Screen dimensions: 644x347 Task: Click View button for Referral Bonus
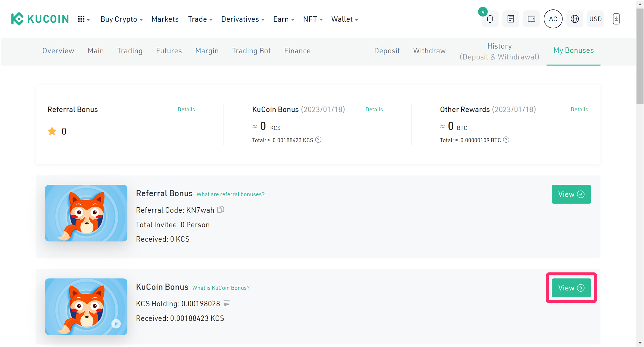click(x=571, y=194)
